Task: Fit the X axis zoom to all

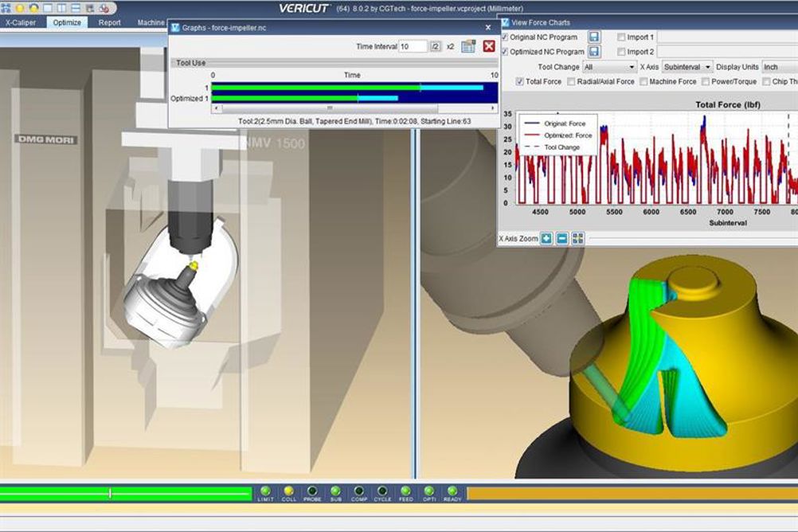Action: [577, 238]
